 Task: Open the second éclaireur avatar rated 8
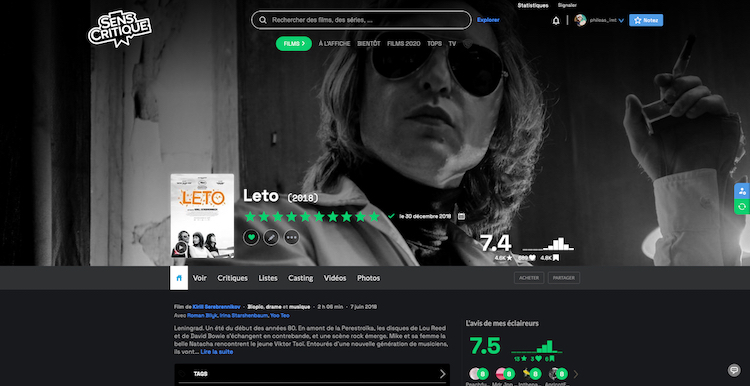click(x=505, y=374)
